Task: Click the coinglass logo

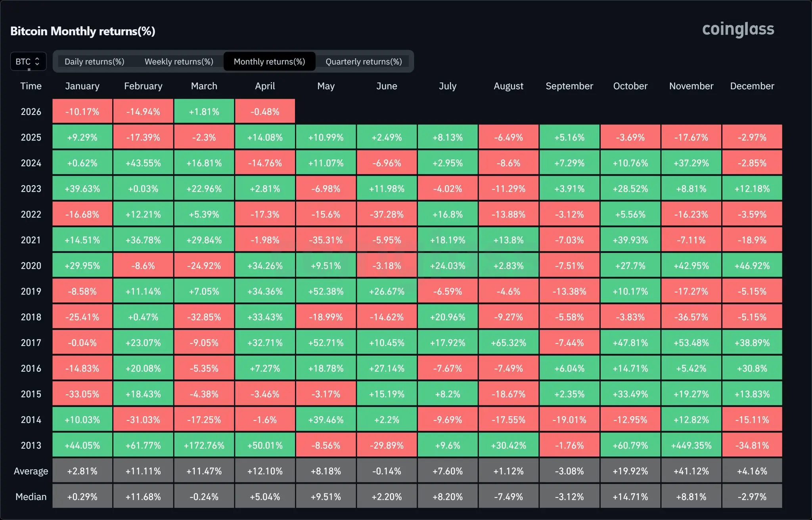Action: 738,29
